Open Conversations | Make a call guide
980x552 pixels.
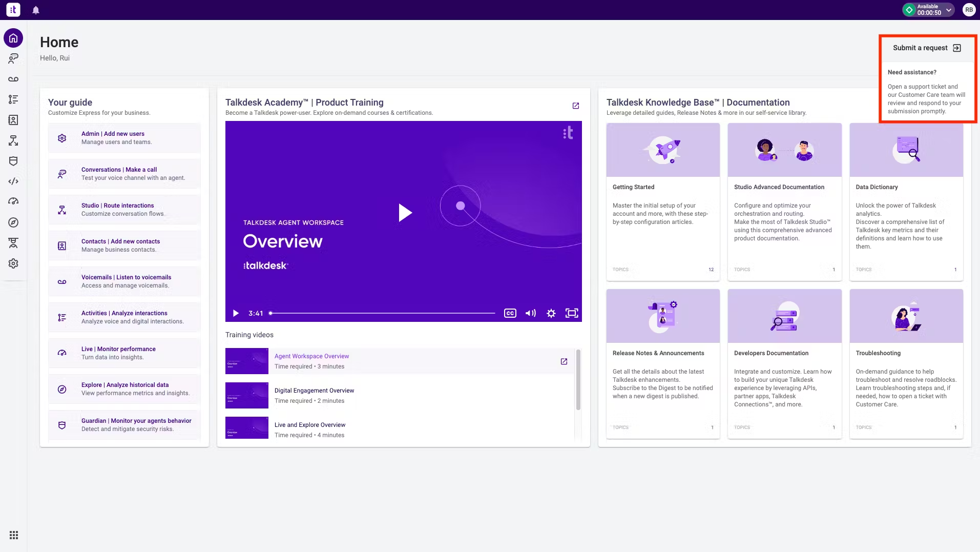tap(124, 174)
